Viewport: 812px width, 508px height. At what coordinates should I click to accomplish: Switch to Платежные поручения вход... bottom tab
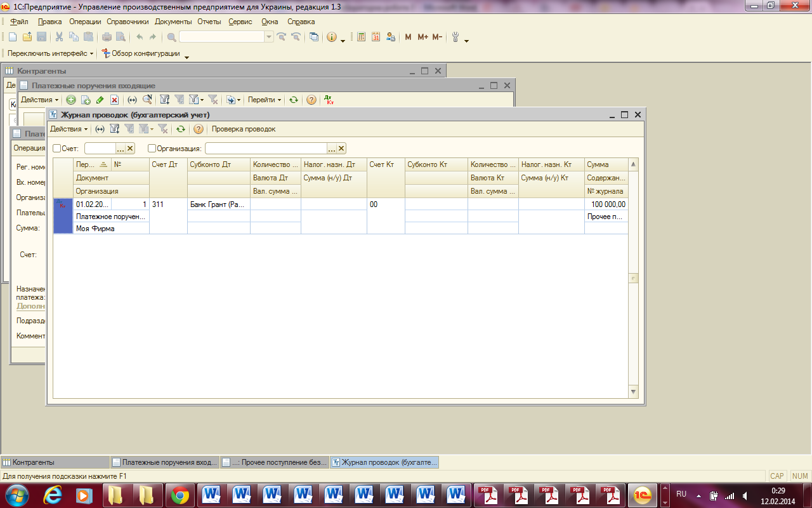click(165, 462)
